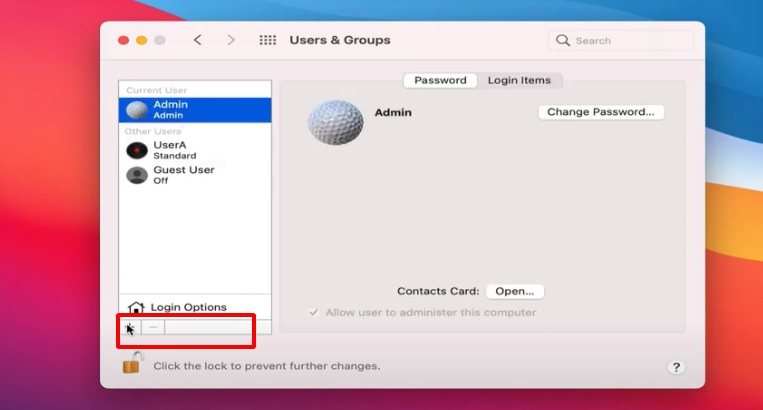Go back with the left chevron
Screen dimensions: 763x410
[x=198, y=40]
